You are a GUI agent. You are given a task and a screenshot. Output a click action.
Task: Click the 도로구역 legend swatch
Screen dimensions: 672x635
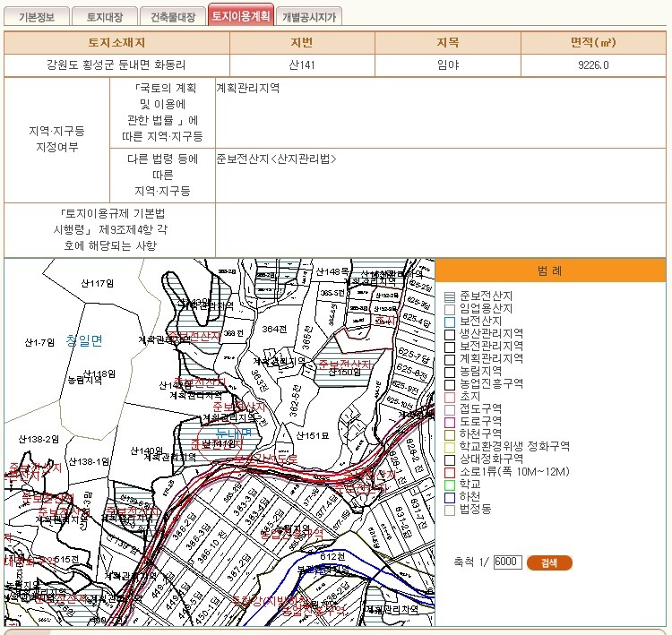[450, 423]
